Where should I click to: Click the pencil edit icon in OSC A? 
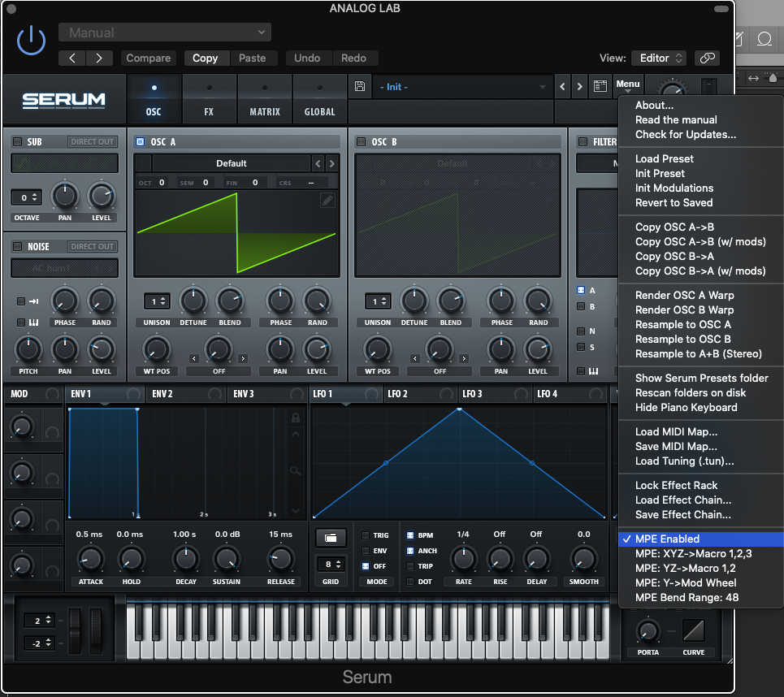point(327,201)
